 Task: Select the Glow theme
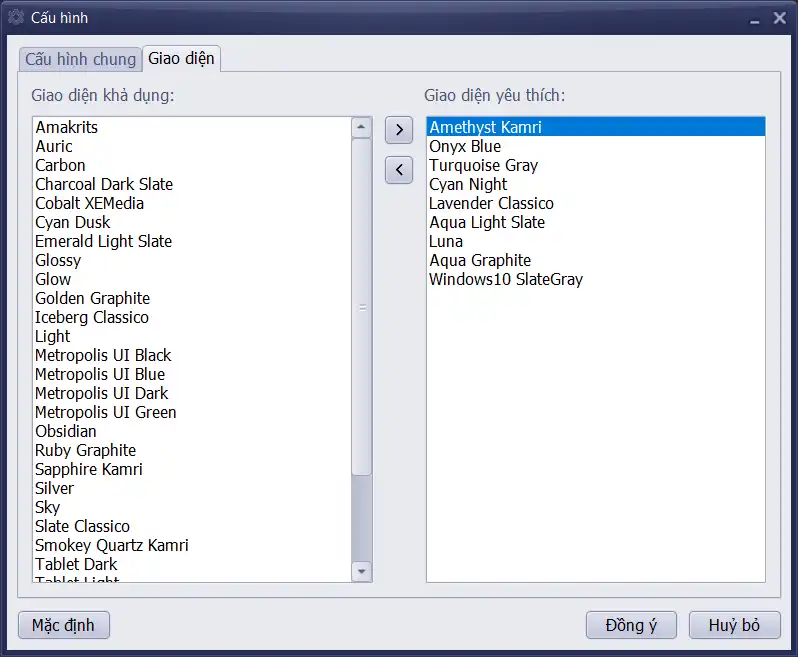point(192,279)
